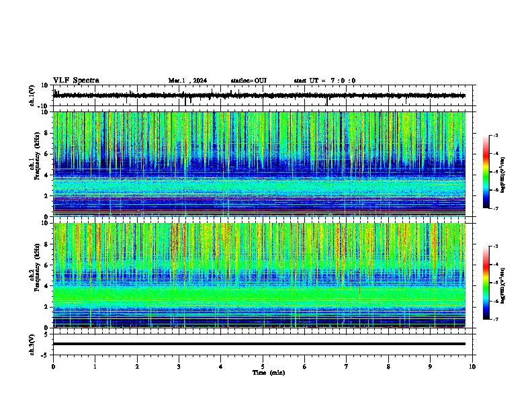Click the time axis tick label '7'

tap(347, 367)
